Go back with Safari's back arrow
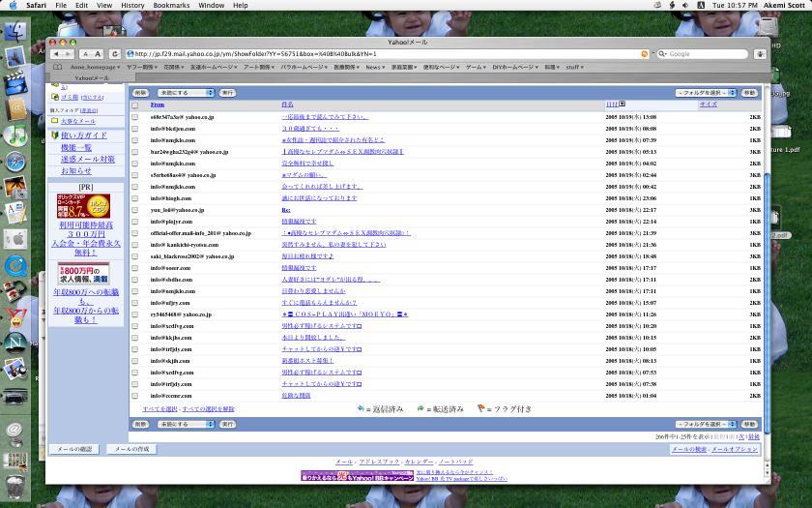Image resolution: width=812 pixels, height=508 pixels. [x=56, y=54]
